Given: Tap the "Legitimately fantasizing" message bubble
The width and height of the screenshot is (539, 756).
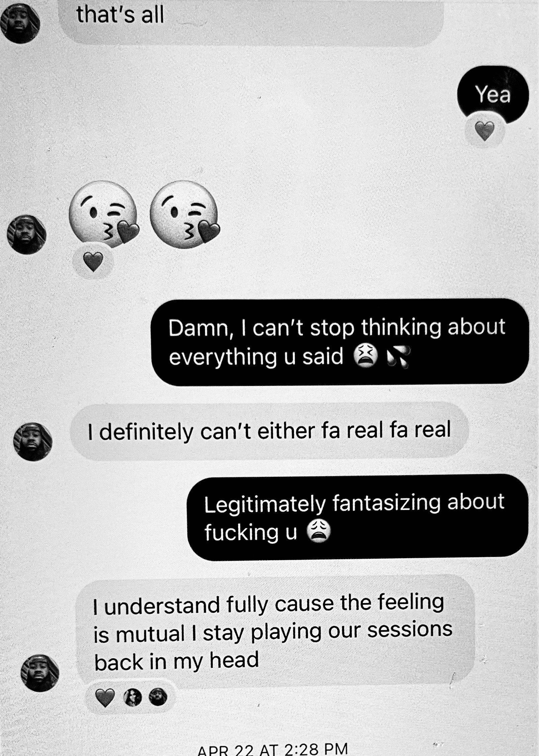Looking at the screenshot, I should 357,517.
